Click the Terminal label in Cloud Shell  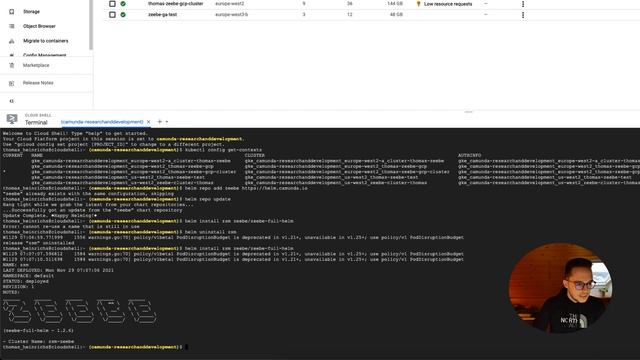(x=36, y=122)
